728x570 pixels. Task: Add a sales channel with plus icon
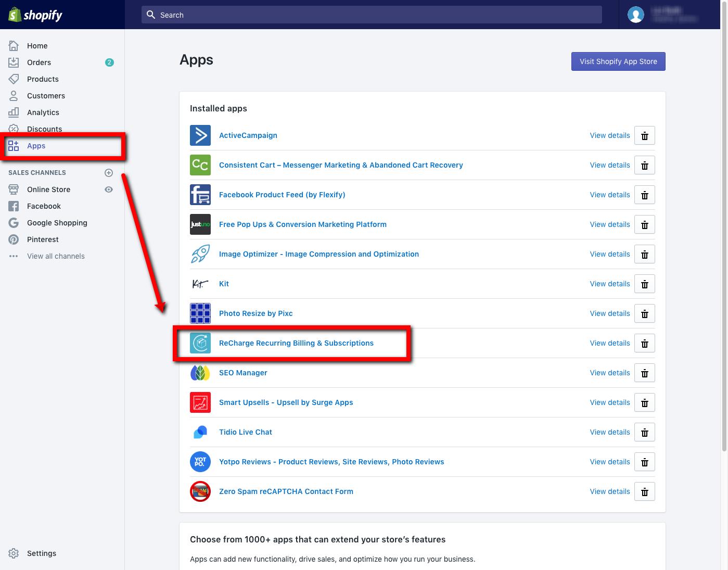click(109, 173)
